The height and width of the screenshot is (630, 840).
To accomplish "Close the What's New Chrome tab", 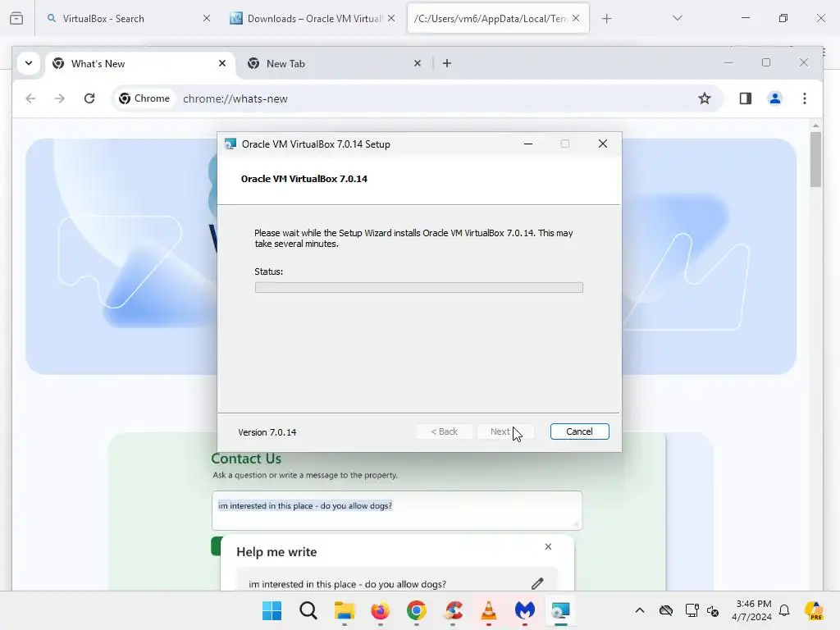I will pos(222,64).
